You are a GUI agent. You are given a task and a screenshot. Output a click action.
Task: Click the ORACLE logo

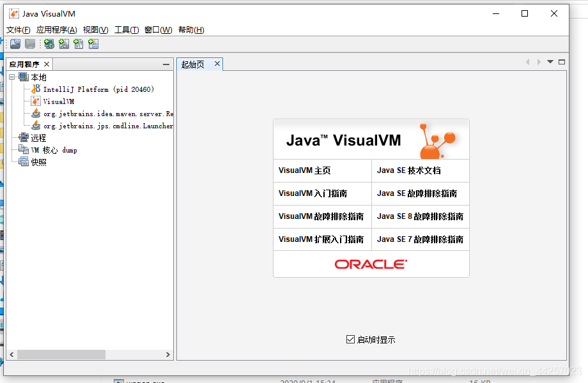point(371,264)
